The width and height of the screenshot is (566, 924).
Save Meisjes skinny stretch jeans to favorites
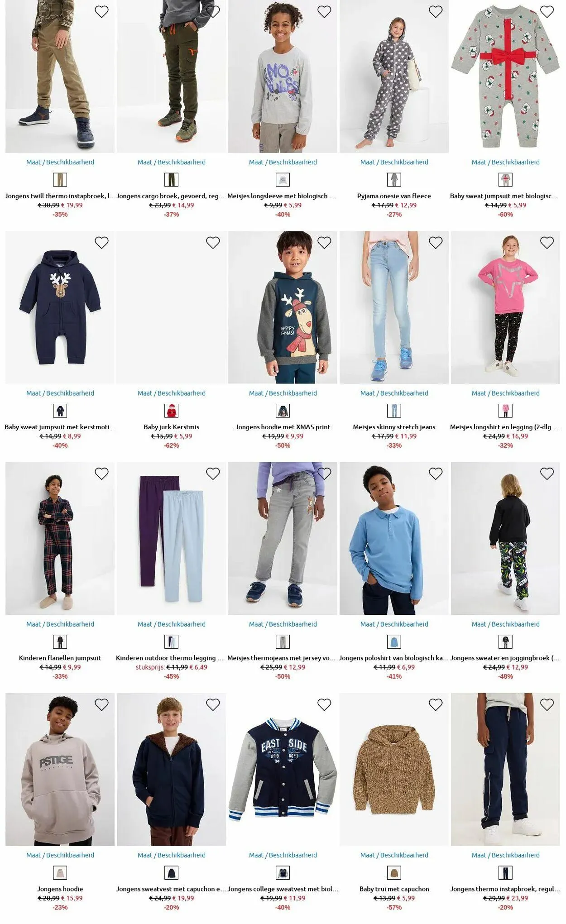[x=435, y=243]
